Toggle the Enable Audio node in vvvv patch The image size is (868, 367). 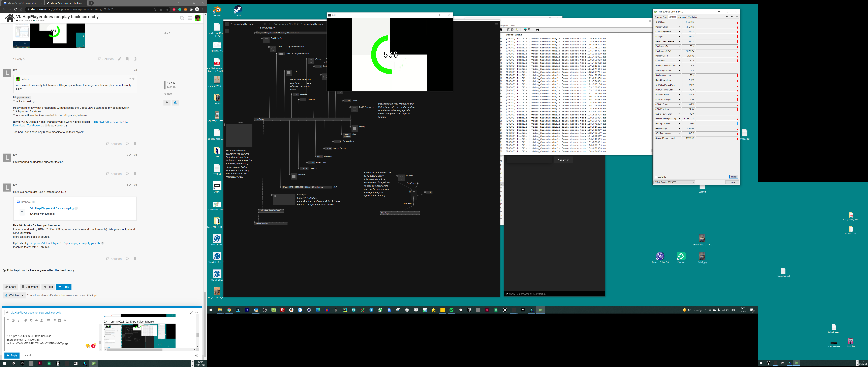[x=266, y=40]
